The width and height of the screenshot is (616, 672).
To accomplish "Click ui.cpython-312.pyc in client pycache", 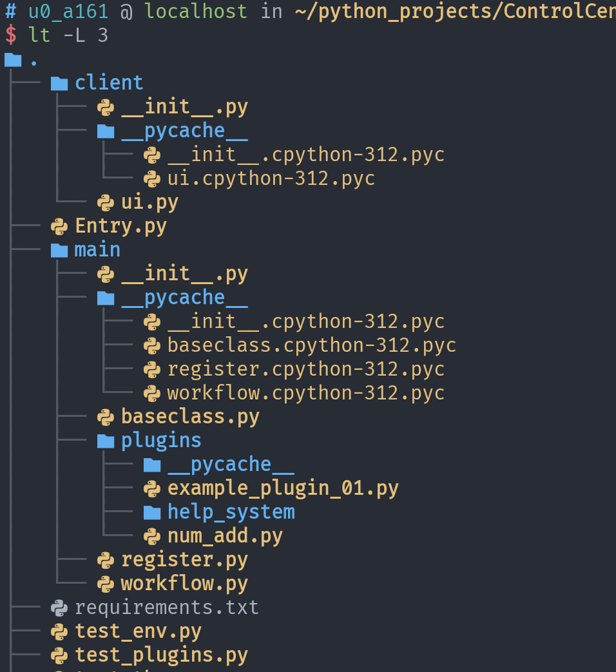I will click(271, 178).
